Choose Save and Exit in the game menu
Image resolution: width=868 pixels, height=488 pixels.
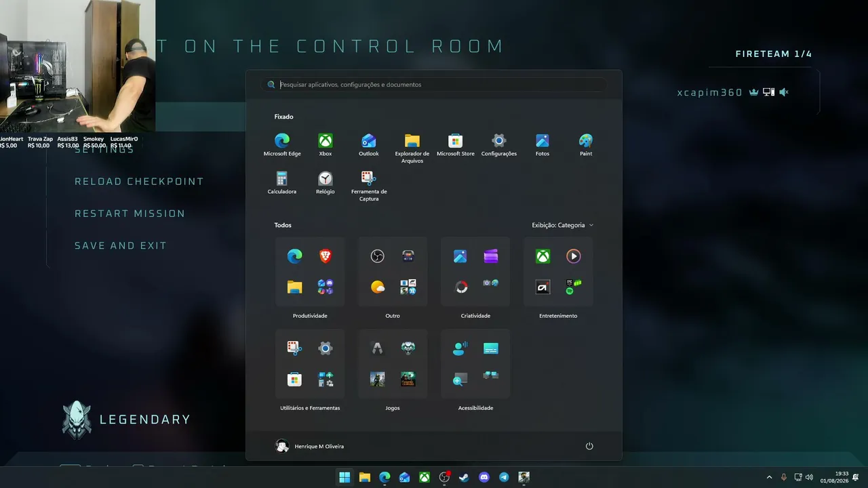[x=121, y=245]
